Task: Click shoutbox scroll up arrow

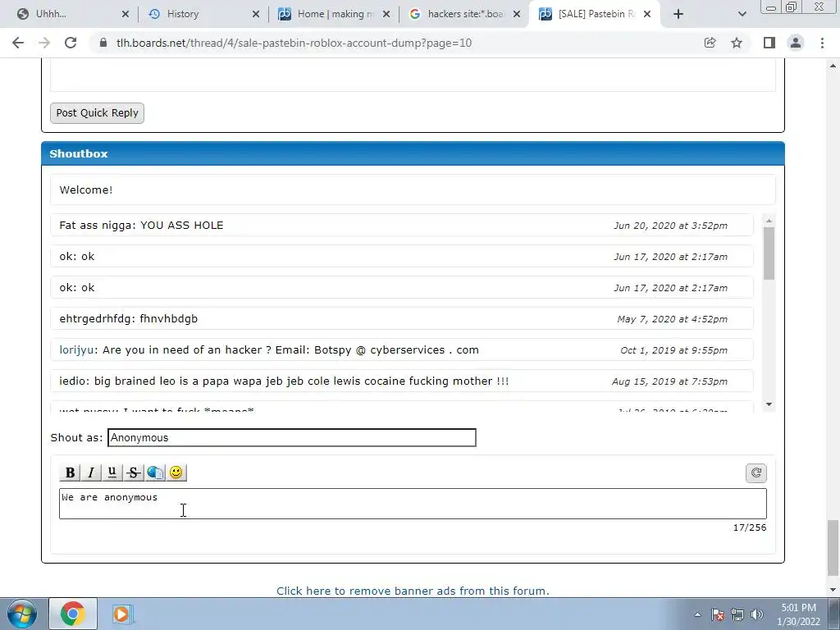Action: pos(769,221)
